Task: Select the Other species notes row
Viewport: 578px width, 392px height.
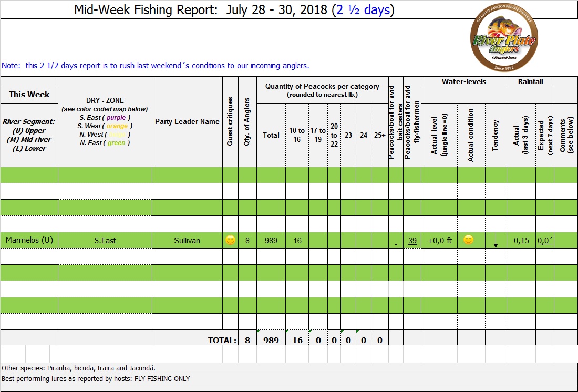Action: pos(79,368)
